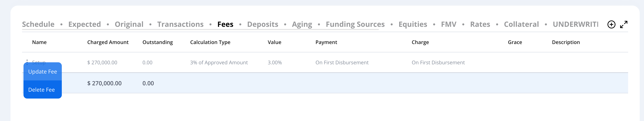Open the Funding Sources tab

click(355, 24)
